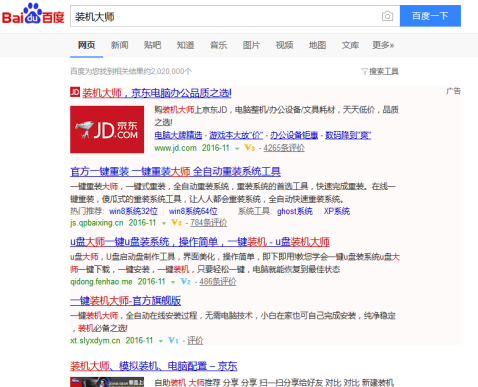
Task: Click V2 badge in qidong.fenhao.me result
Action: (185, 281)
